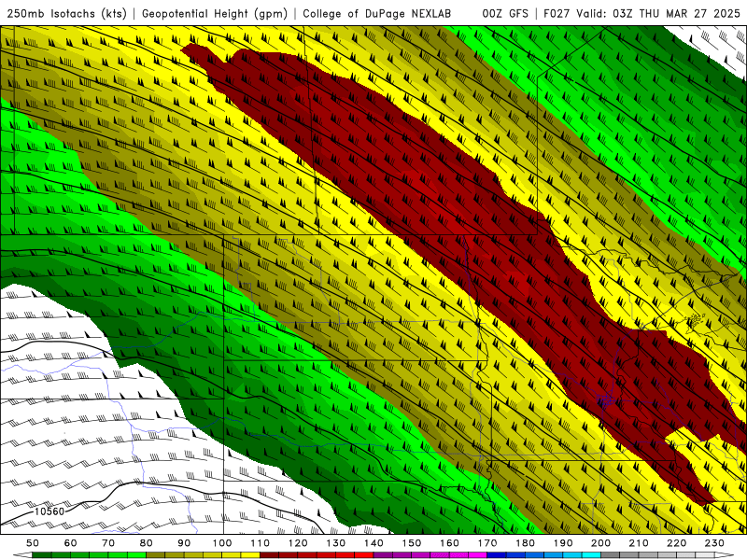Click the 80 value on the color scale
The width and height of the screenshot is (747, 560).
tap(146, 543)
